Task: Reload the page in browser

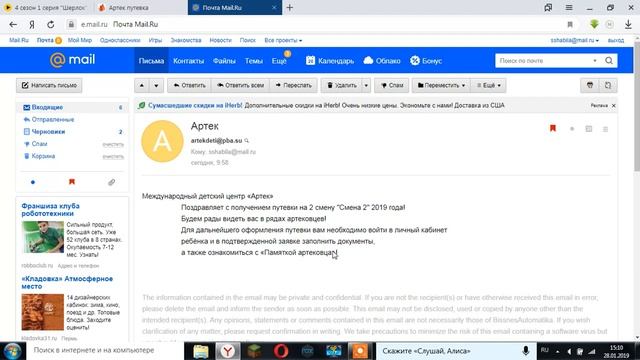Action: click(x=51, y=24)
